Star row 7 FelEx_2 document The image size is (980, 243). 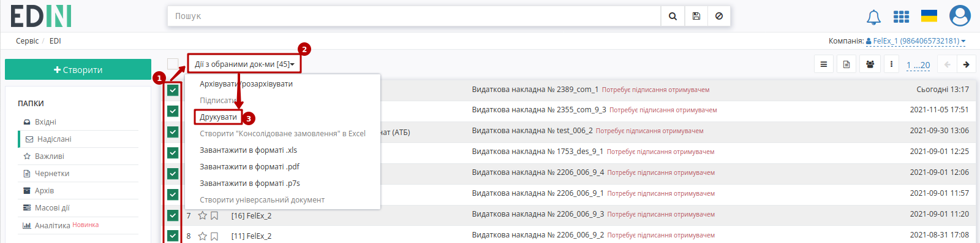[x=202, y=215]
